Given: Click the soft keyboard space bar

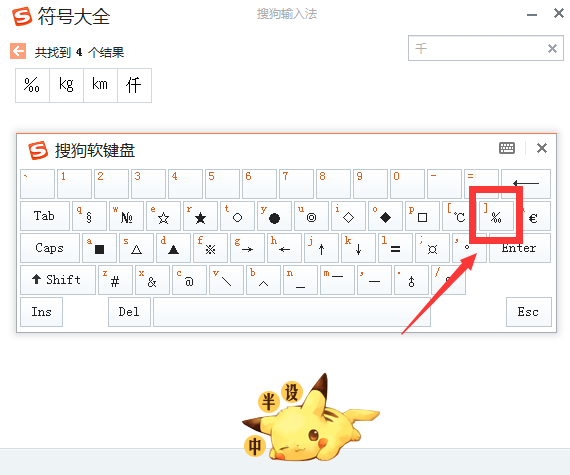Looking at the screenshot, I should pos(292,312).
